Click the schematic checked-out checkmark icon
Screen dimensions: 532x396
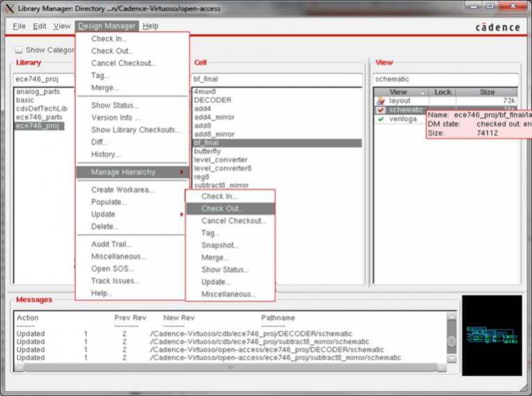click(380, 110)
